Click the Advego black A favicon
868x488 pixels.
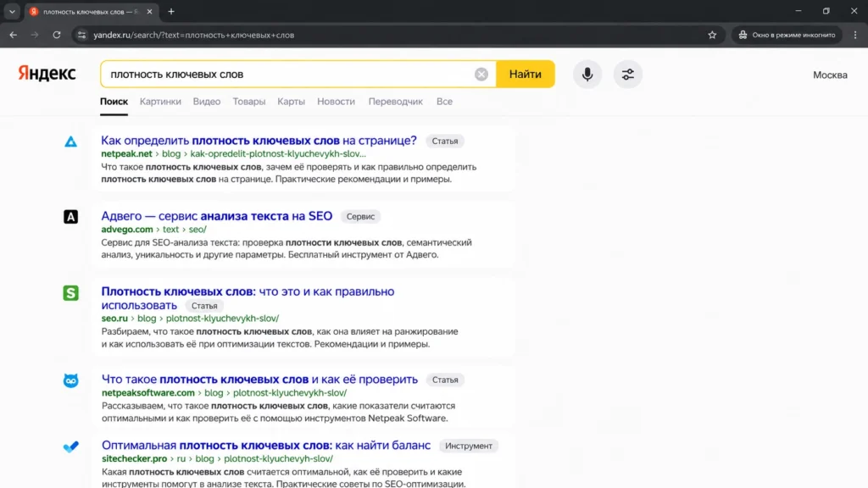coord(71,217)
